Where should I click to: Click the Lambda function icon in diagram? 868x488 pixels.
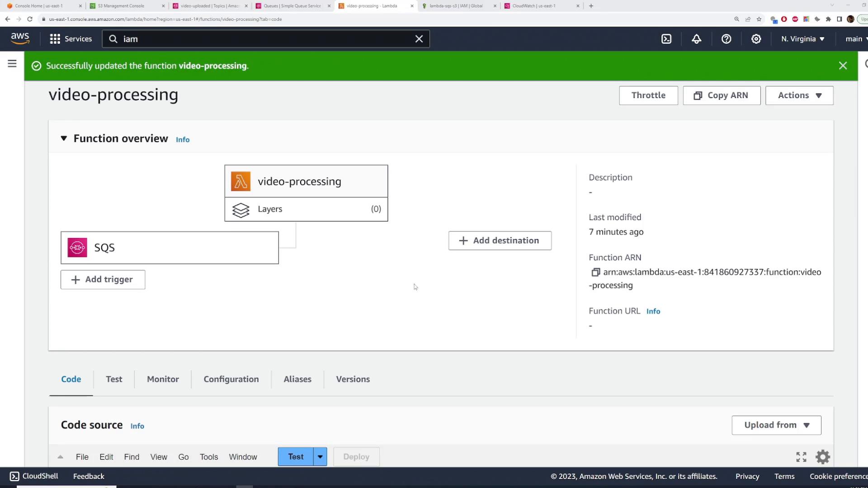click(x=241, y=181)
